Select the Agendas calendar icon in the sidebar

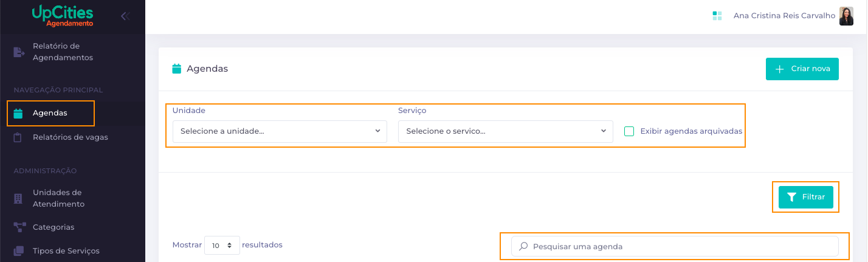[18, 113]
